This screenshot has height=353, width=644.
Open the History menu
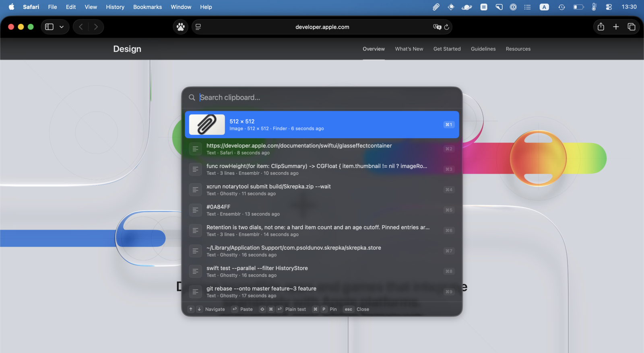point(115,7)
